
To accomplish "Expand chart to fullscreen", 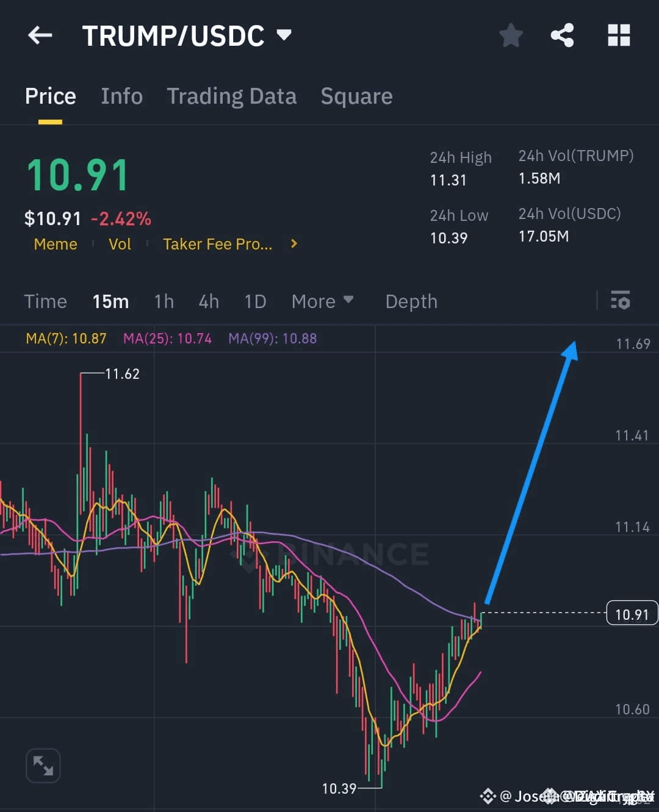I will coord(43,765).
